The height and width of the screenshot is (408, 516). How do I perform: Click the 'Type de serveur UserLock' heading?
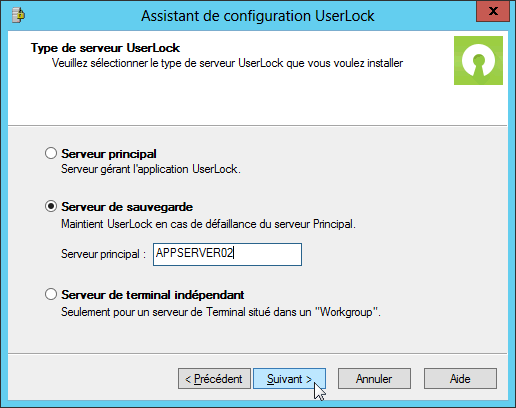[105, 48]
